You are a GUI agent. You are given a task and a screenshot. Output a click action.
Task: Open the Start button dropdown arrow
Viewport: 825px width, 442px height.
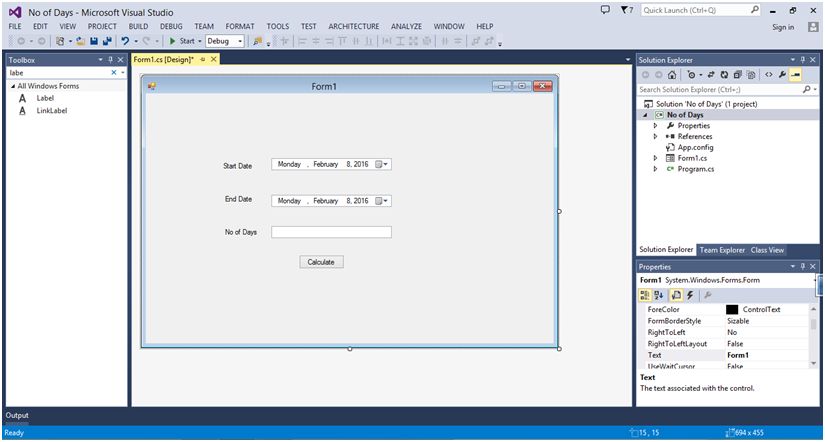pyautogui.click(x=200, y=41)
